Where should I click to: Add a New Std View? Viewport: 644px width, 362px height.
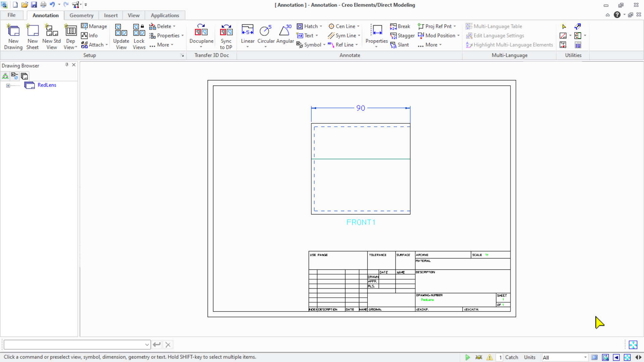tap(52, 37)
